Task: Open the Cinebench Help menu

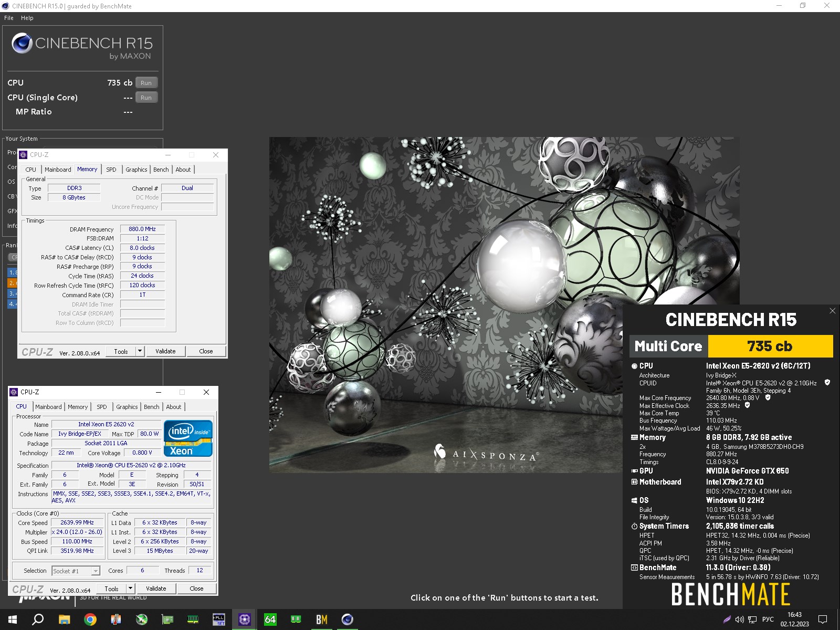Action: [x=27, y=18]
